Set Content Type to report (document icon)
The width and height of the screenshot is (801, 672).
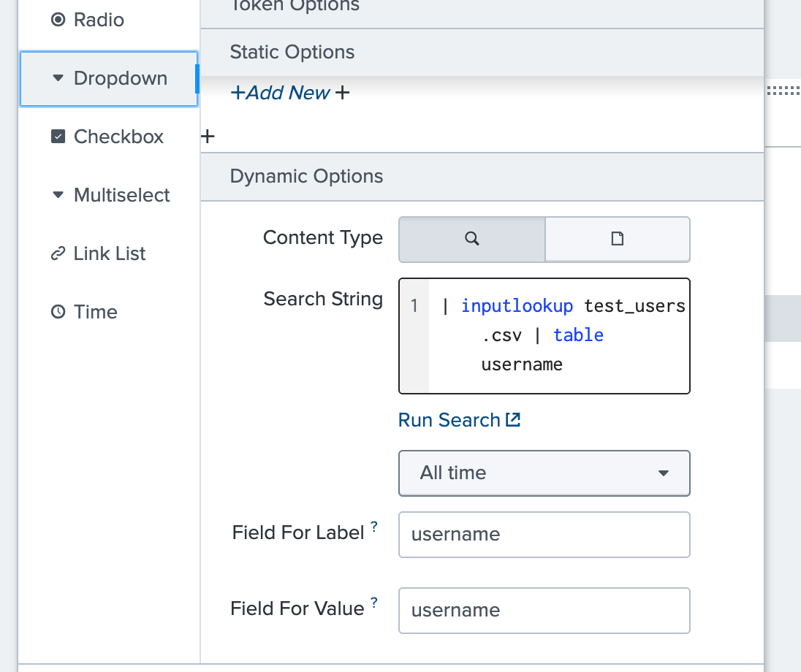(x=618, y=239)
